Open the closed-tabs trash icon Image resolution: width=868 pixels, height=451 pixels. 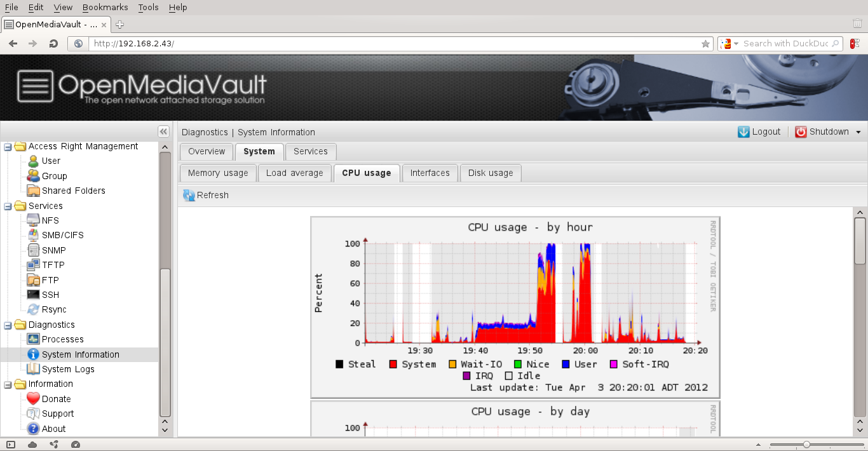tap(857, 24)
